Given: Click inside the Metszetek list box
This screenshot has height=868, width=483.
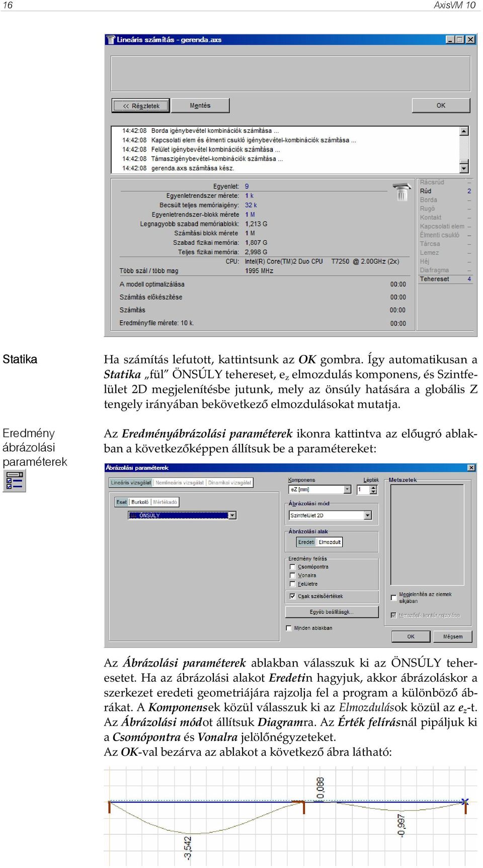Looking at the screenshot, I should pos(427,534).
